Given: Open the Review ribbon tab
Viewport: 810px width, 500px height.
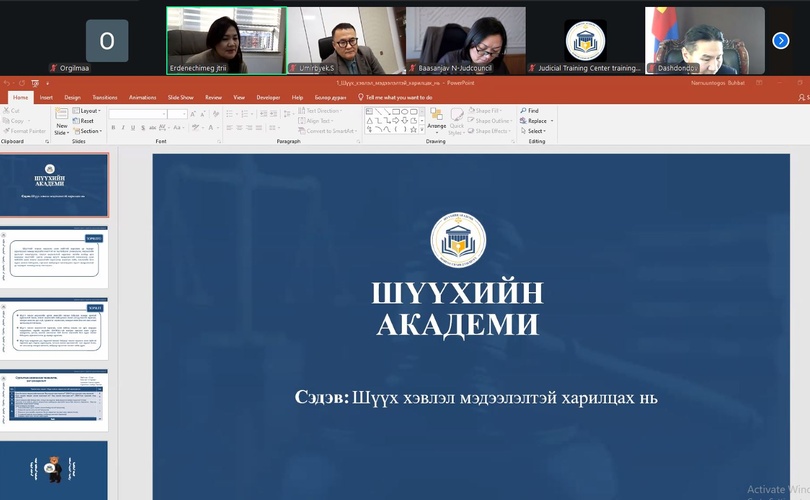Looking at the screenshot, I should pos(213,97).
